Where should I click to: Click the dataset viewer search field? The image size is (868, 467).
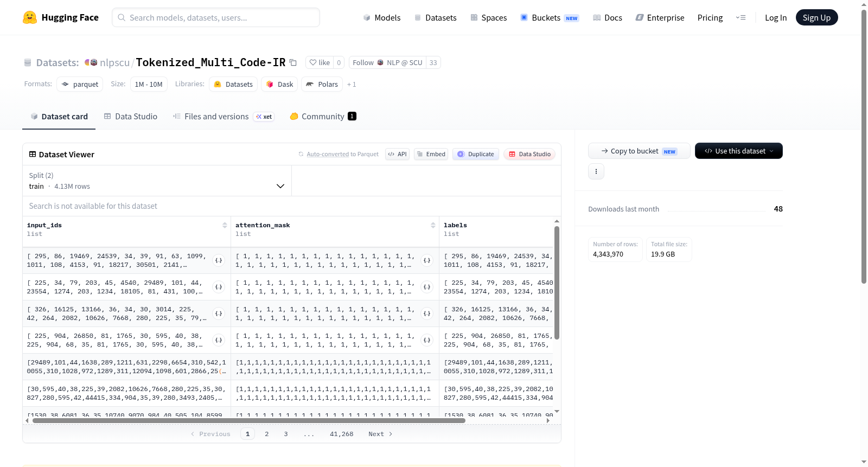[292, 206]
